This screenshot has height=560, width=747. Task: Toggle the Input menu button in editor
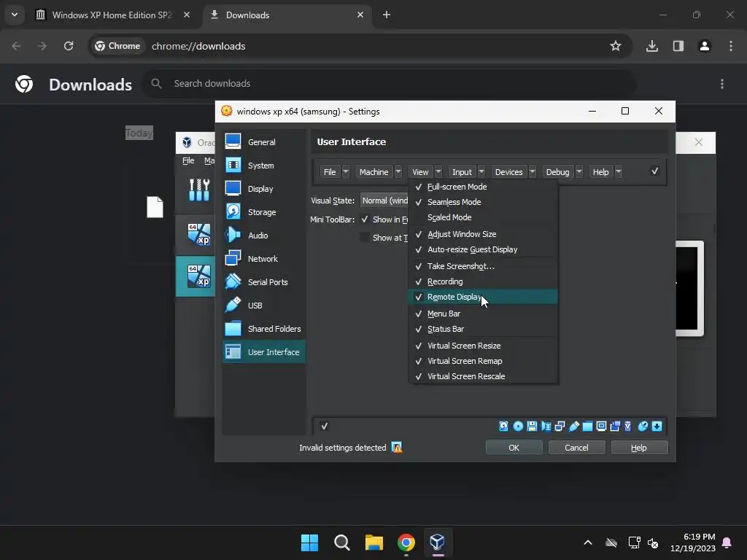(462, 172)
